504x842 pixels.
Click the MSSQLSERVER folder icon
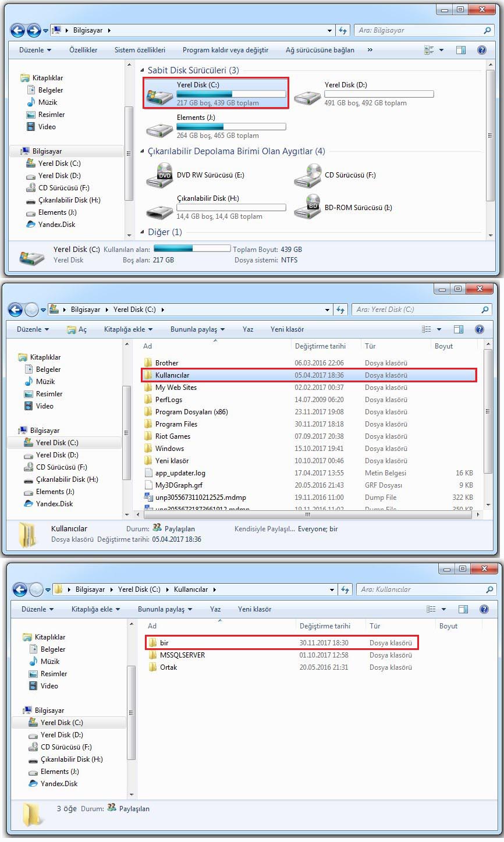[152, 655]
